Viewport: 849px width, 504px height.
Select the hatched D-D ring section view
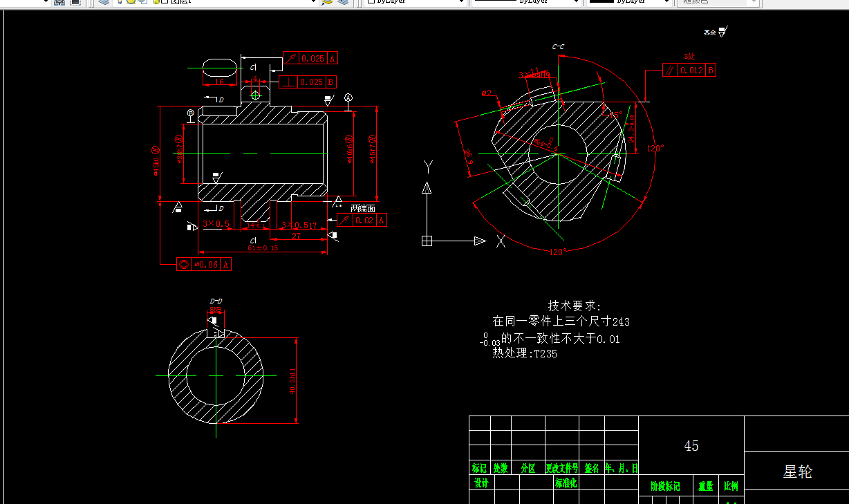[x=216, y=375]
